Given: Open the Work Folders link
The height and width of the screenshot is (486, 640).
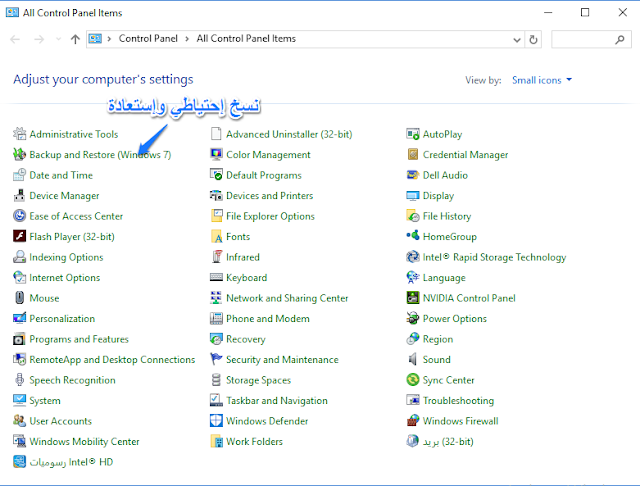Looking at the screenshot, I should (x=254, y=442).
